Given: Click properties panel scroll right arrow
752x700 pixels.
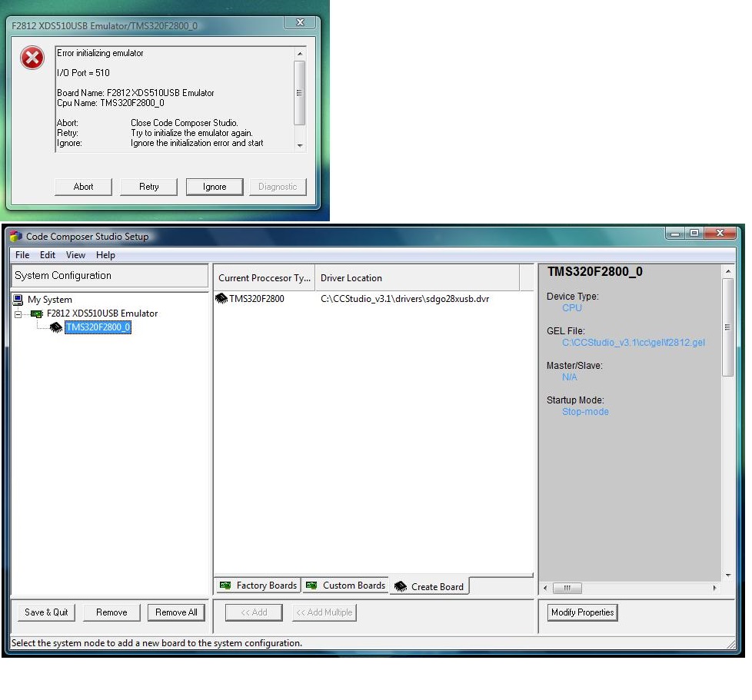Looking at the screenshot, I should [x=714, y=588].
